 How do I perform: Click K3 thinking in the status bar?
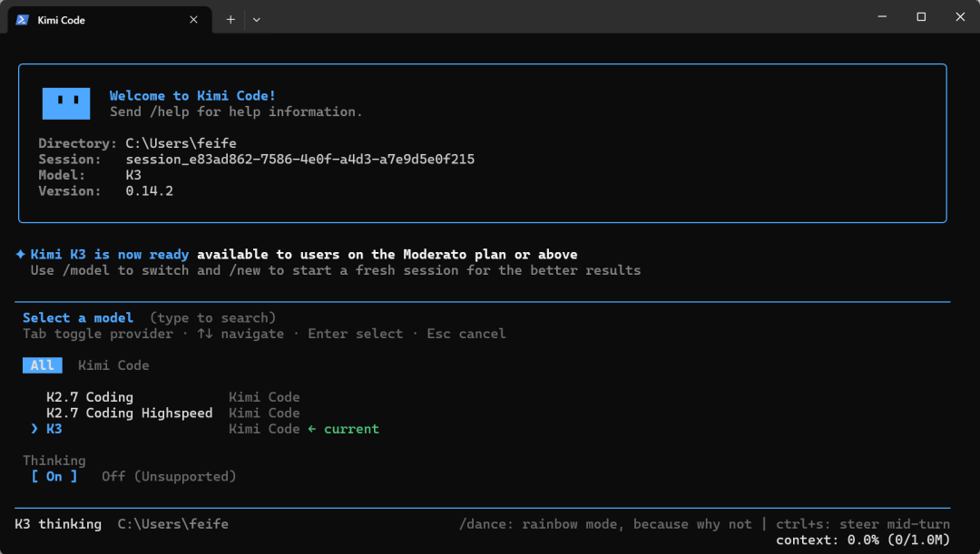pyautogui.click(x=58, y=524)
